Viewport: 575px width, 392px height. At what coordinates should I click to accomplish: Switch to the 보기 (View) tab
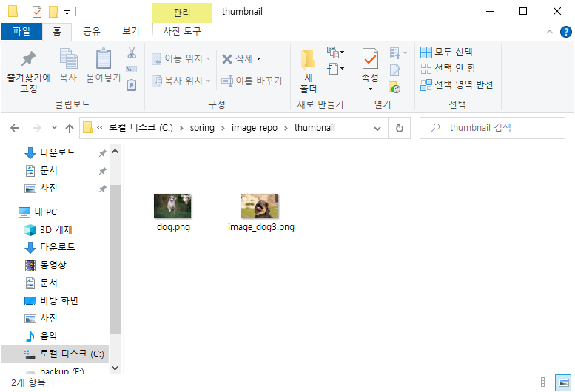click(131, 31)
